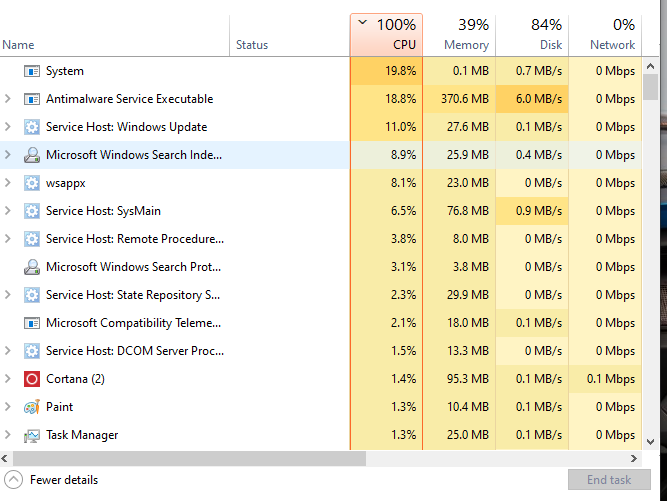
Task: Click wsappx's 8.1% CPU value
Action: tap(403, 183)
